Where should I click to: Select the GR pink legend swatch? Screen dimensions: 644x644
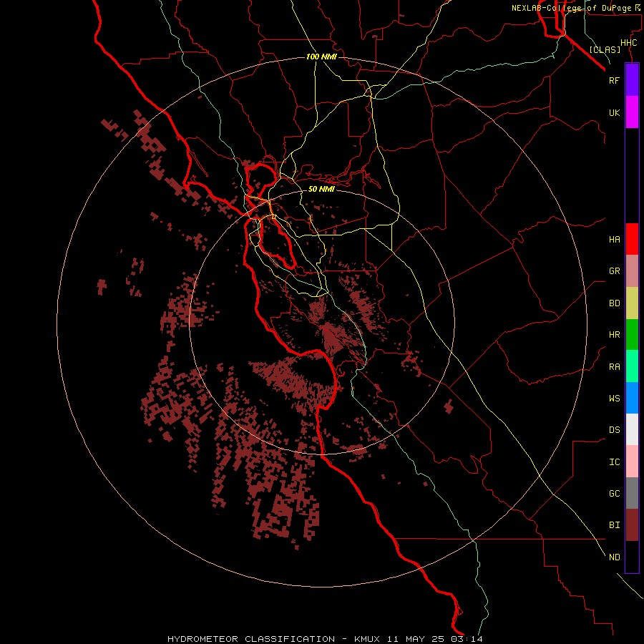tap(632, 271)
